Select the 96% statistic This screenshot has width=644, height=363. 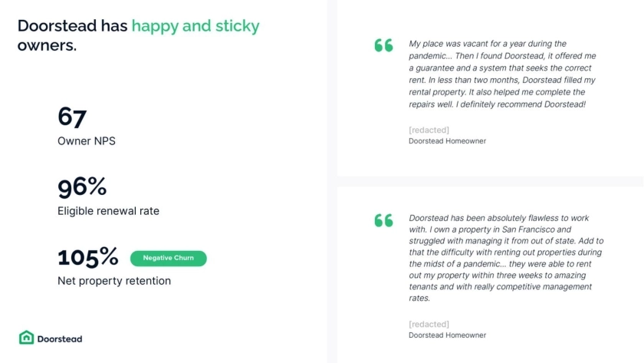82,187
